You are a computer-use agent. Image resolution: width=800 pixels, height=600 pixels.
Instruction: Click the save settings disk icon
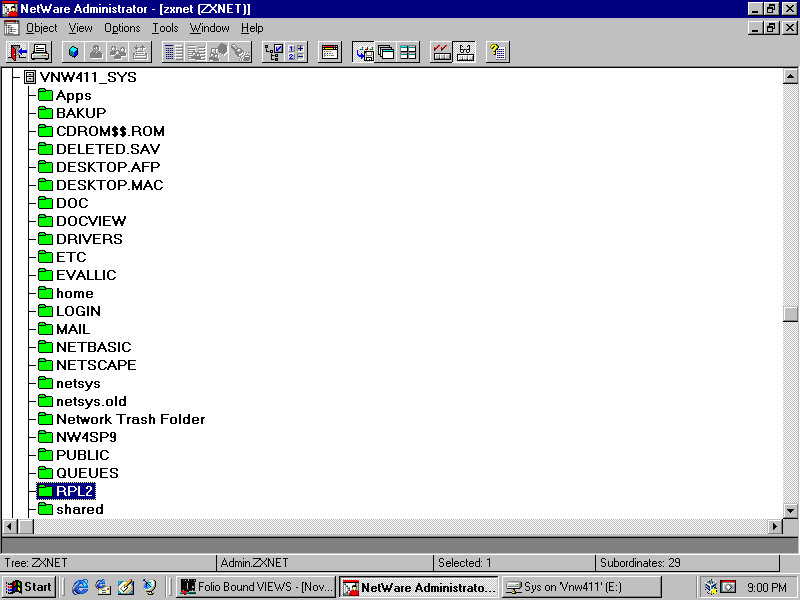[363, 52]
